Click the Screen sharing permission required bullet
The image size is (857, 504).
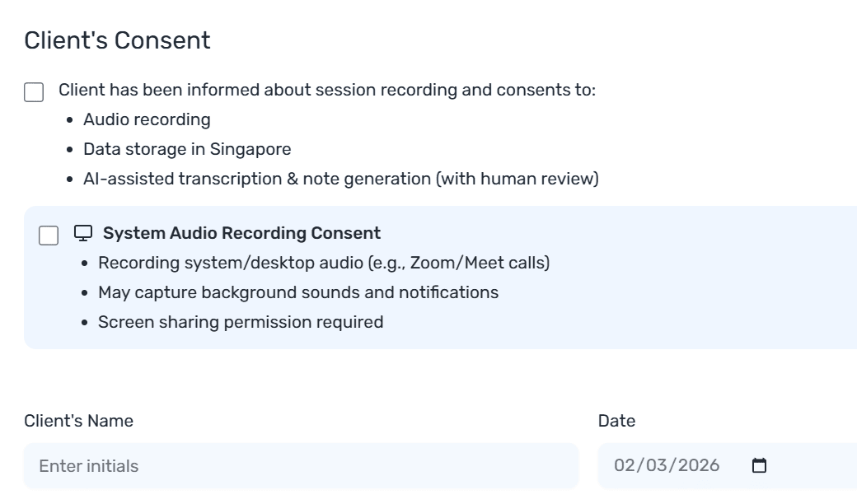coord(241,322)
